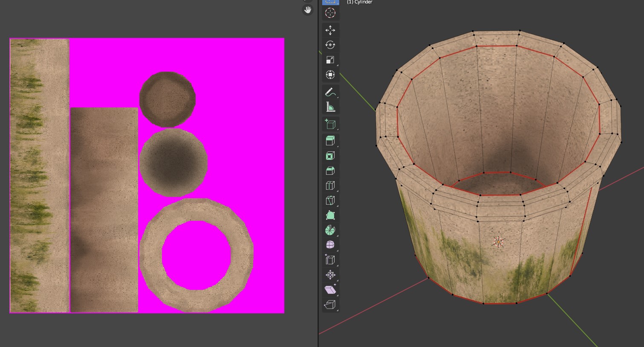Screen dimensions: 644x347
Task: Select the Annotate pencil tool
Action: point(330,92)
